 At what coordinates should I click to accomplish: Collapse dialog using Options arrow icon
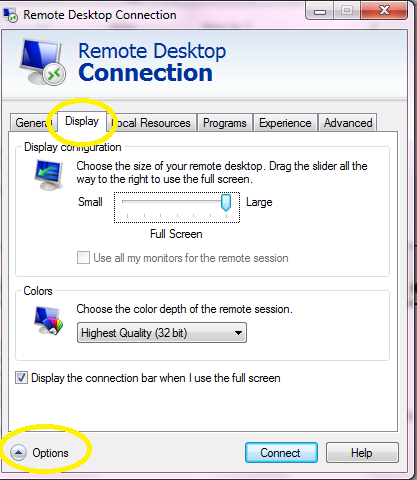coord(18,453)
